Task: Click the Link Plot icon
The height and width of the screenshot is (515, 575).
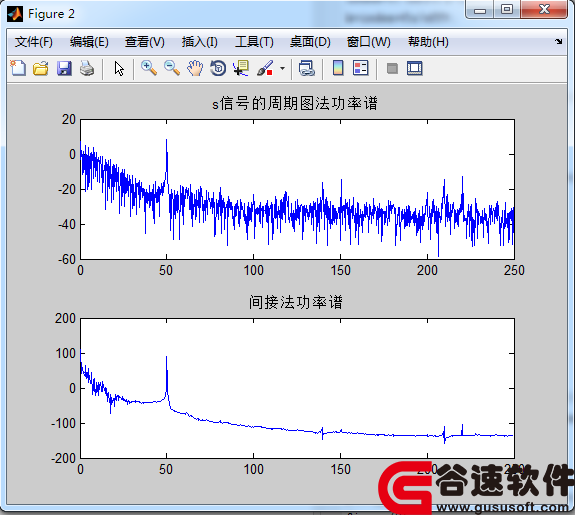Action: 307,68
